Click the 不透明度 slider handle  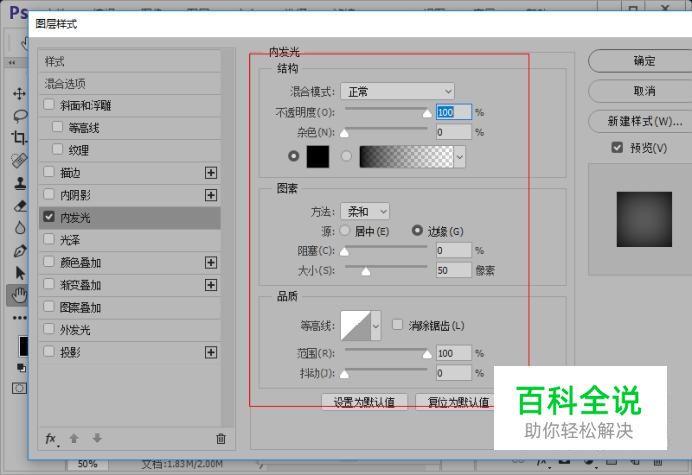[x=427, y=113]
